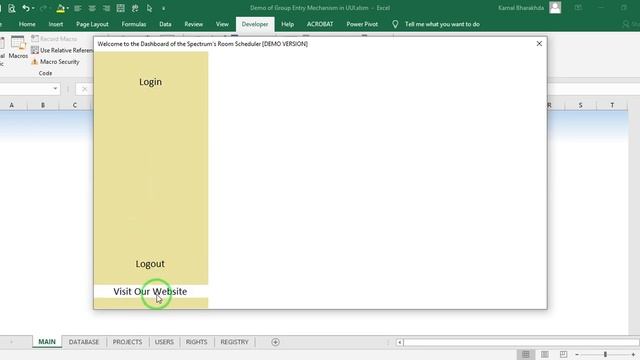The image size is (640, 360).
Task: Select column B header
Action: click(x=43, y=105)
